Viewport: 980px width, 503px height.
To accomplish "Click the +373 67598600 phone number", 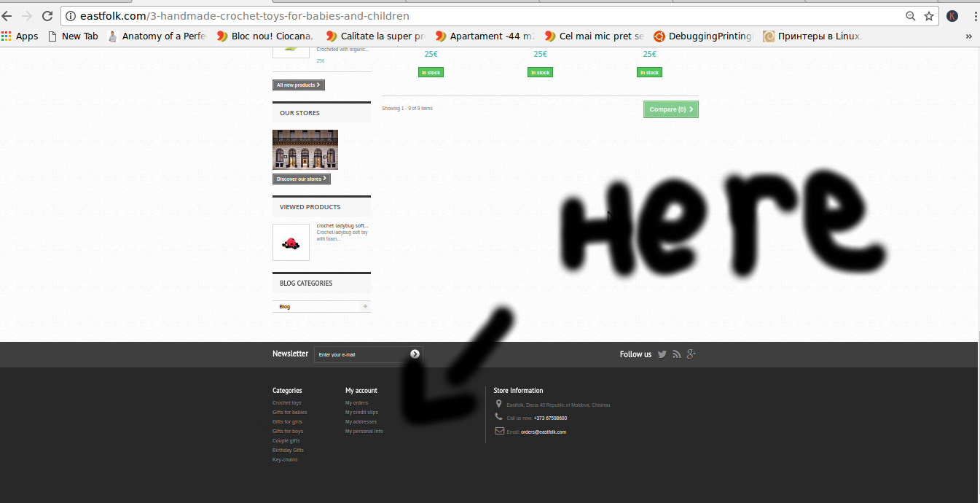I will coord(550,418).
